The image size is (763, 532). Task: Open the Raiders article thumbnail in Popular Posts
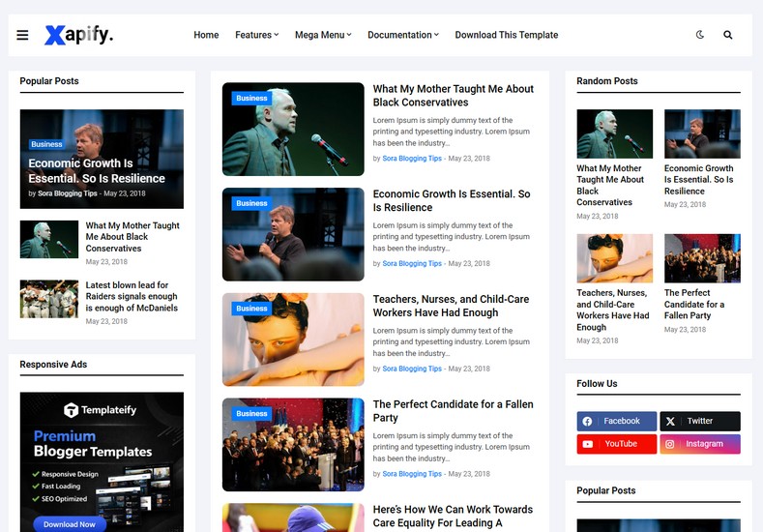click(49, 299)
